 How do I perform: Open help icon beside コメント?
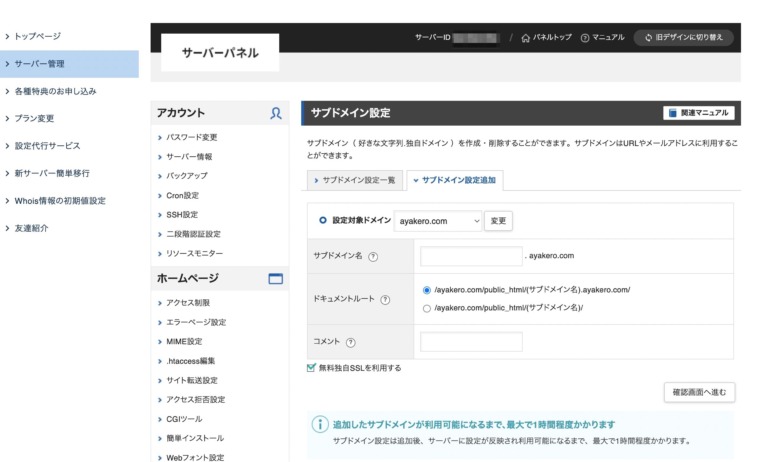[351, 342]
